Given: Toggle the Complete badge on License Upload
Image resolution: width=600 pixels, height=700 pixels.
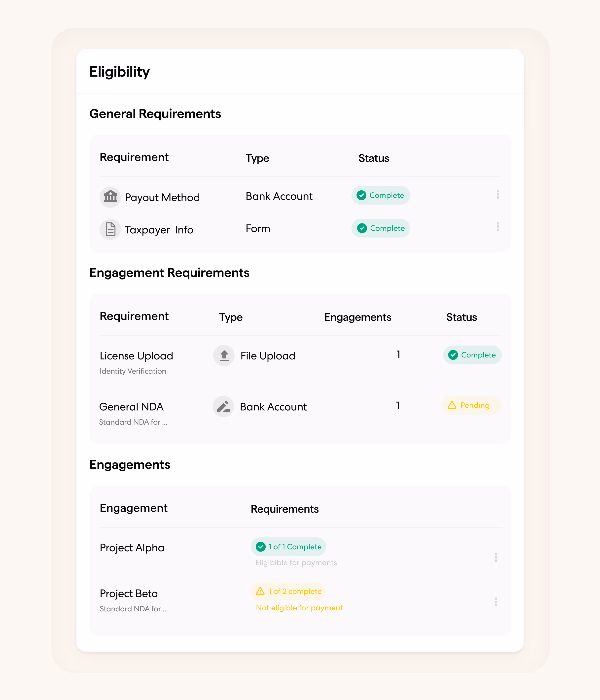Looking at the screenshot, I should (472, 355).
